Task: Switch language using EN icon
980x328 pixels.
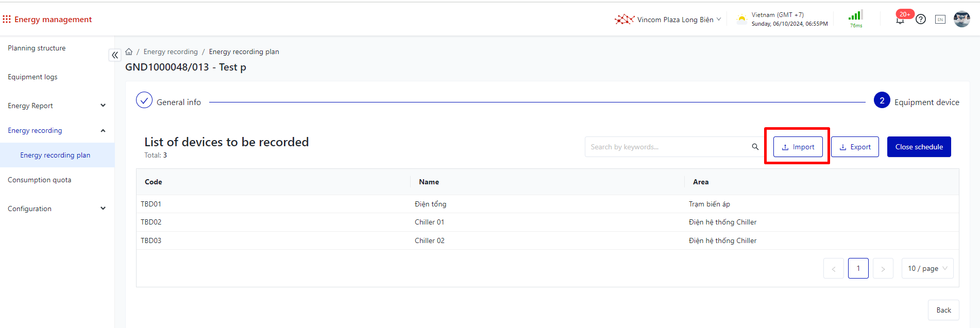Action: click(x=940, y=20)
